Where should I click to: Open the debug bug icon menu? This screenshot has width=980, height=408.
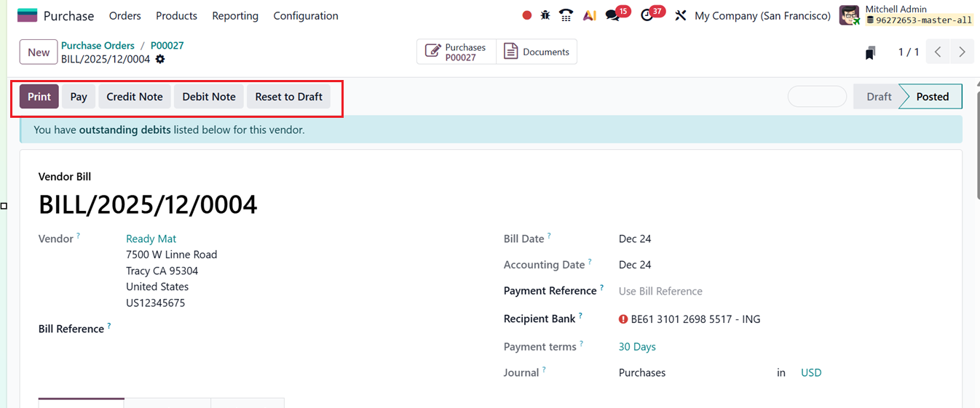[x=545, y=15]
